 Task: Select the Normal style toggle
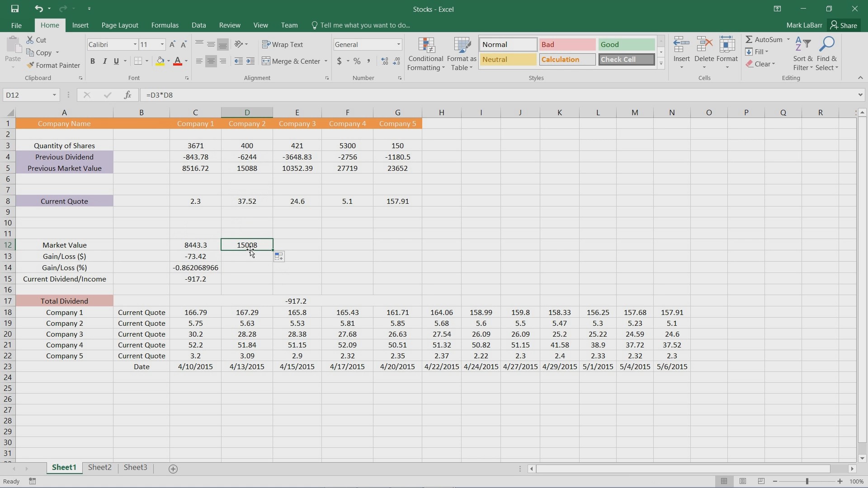point(509,44)
